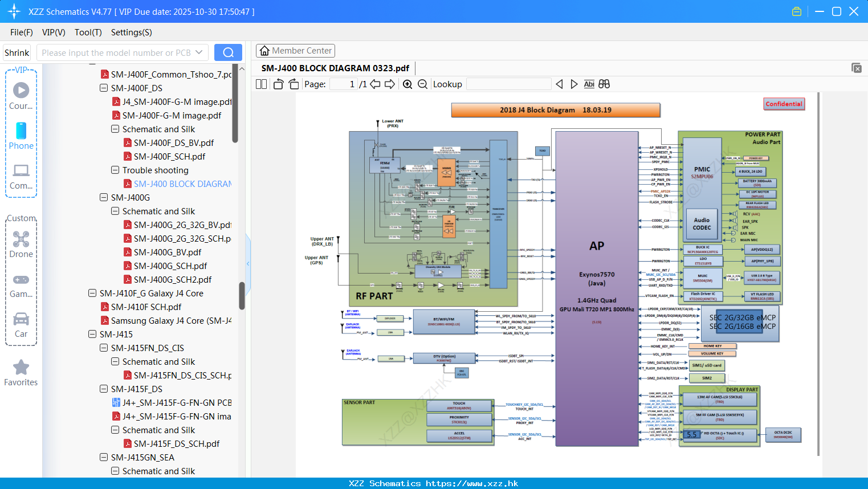
Task: Rotate the page counterclockwise
Action: pos(278,84)
